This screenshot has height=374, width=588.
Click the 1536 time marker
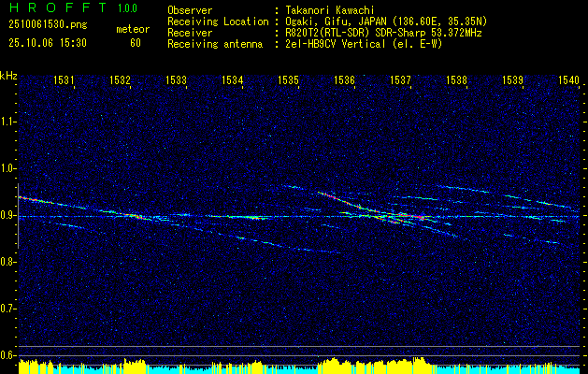pos(345,79)
